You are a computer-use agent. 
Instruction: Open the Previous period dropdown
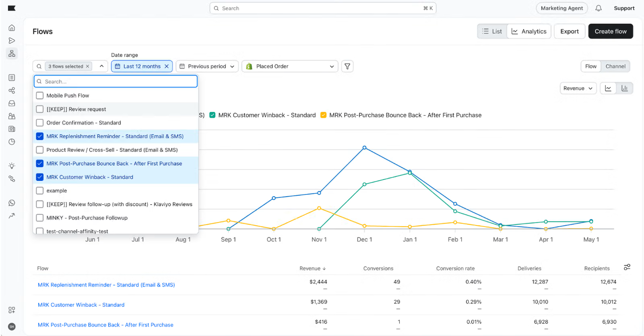click(x=207, y=66)
